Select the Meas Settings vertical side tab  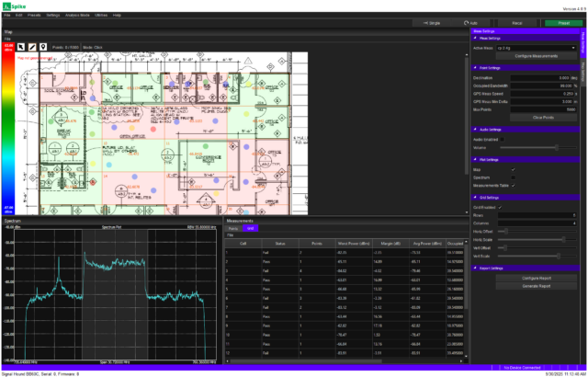tap(583, 43)
